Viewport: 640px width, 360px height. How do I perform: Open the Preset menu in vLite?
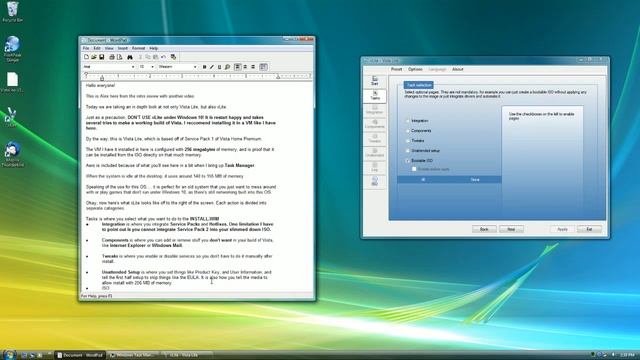(x=396, y=69)
